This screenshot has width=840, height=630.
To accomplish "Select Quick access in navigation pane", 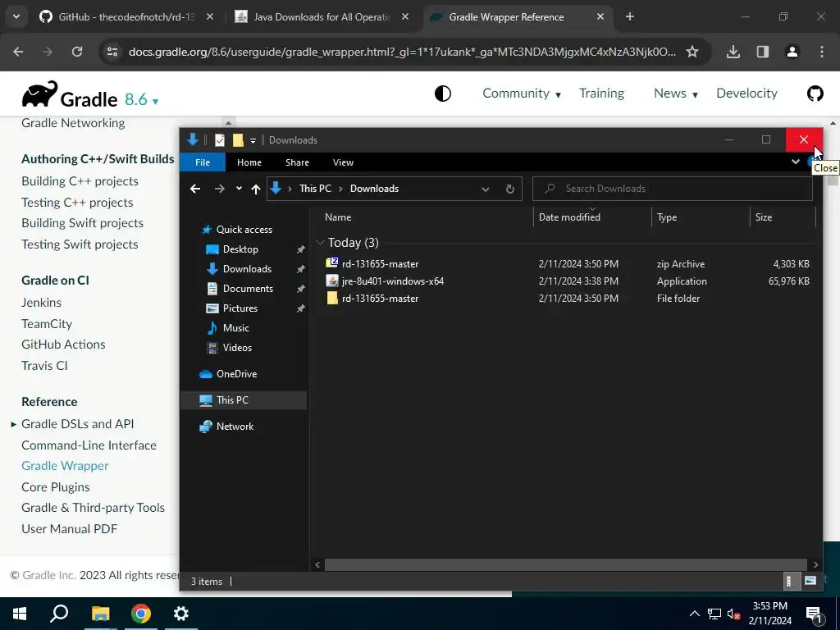I will (x=244, y=230).
